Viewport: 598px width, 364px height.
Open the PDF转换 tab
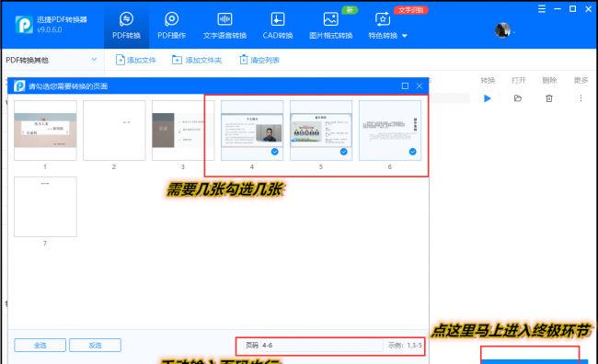point(126,26)
